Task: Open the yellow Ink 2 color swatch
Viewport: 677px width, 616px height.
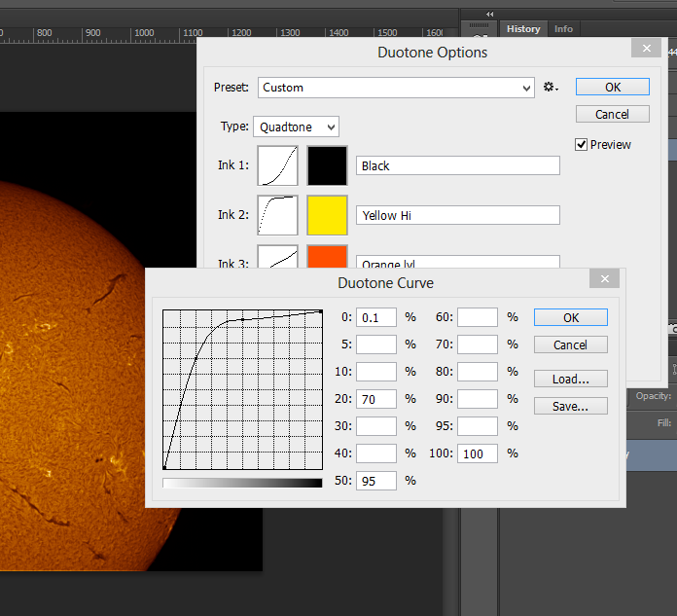Action: 328,216
